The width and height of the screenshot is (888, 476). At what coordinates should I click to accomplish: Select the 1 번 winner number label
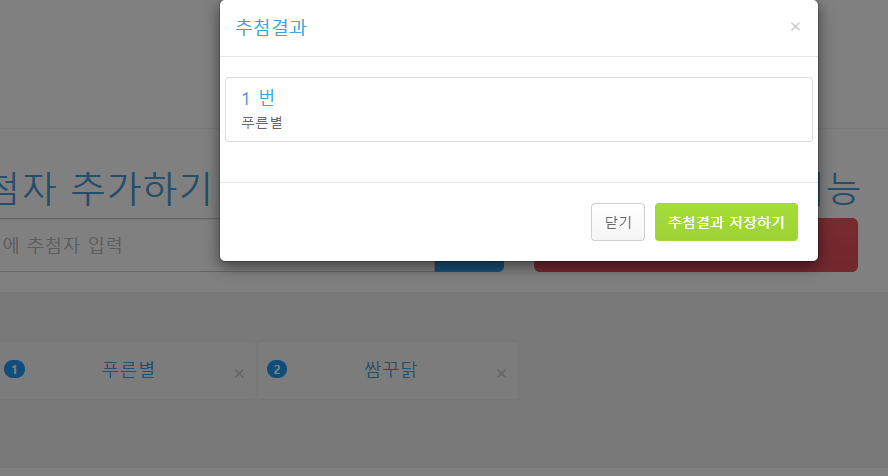(258, 98)
